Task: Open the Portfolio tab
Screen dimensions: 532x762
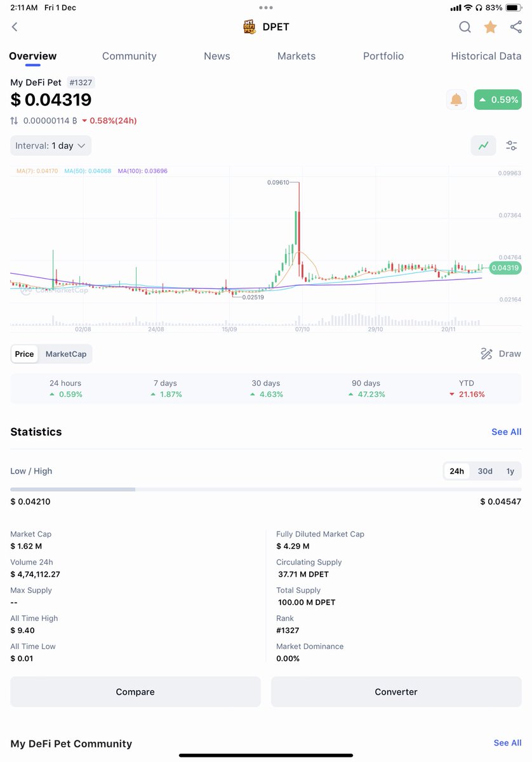Action: [383, 56]
